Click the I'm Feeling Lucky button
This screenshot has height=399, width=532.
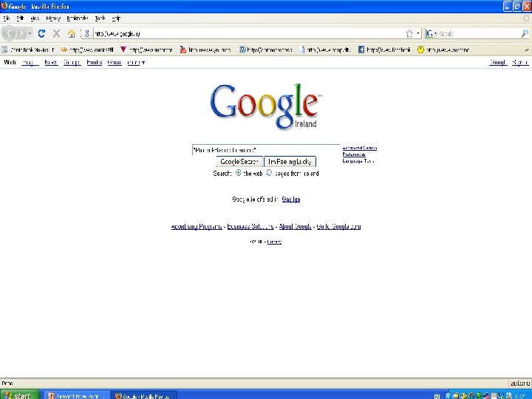[290, 162]
